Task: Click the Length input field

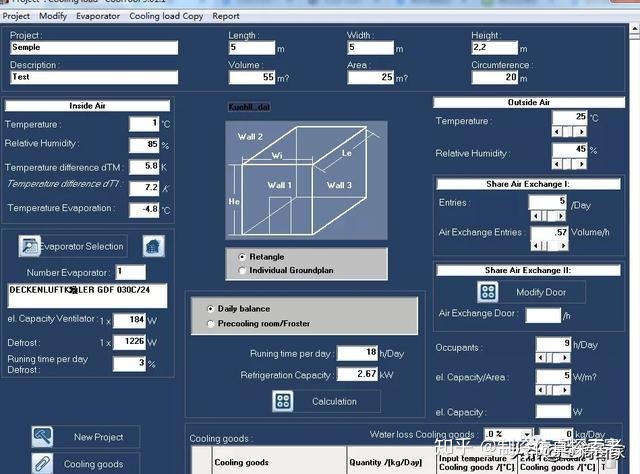Action: pos(252,47)
